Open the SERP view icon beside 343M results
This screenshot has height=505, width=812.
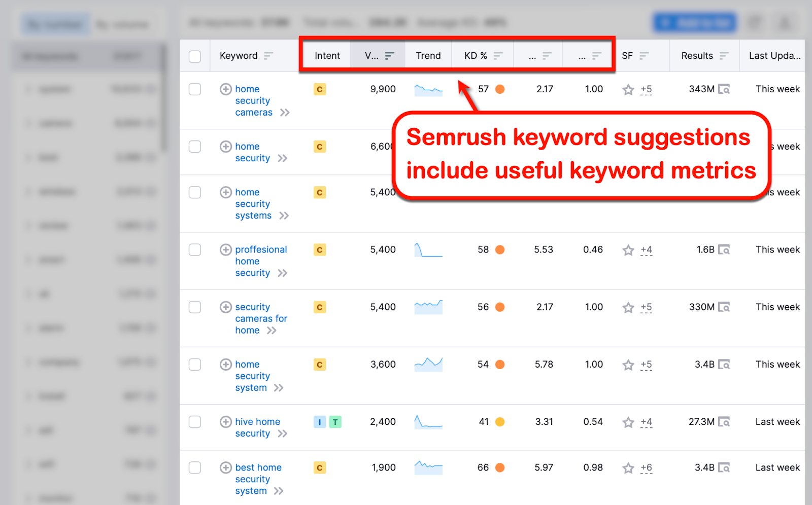[x=724, y=89]
